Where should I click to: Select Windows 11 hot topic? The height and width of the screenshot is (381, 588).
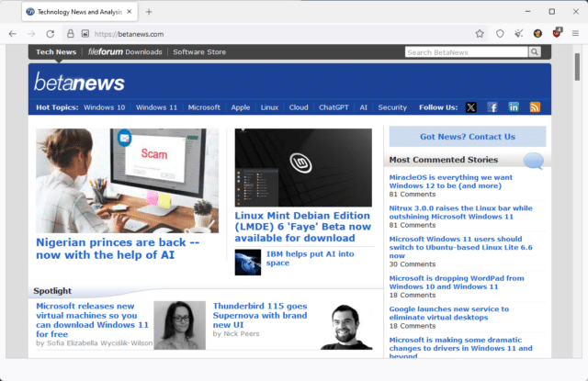click(x=156, y=107)
